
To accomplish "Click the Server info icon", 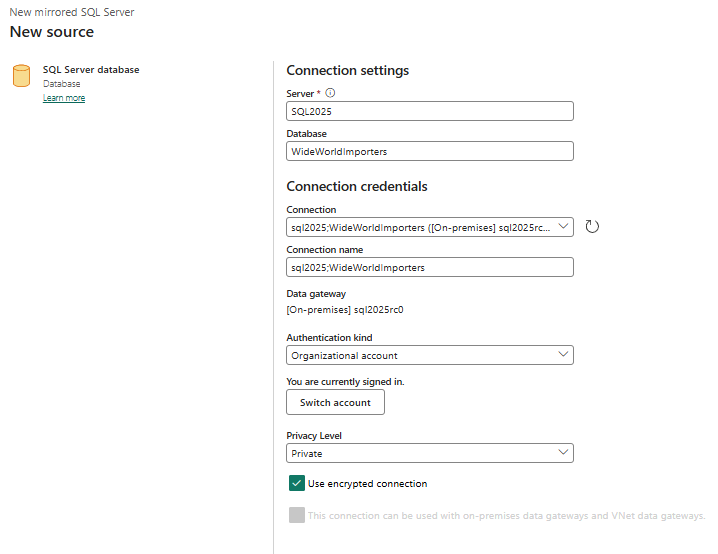I will pyautogui.click(x=330, y=93).
